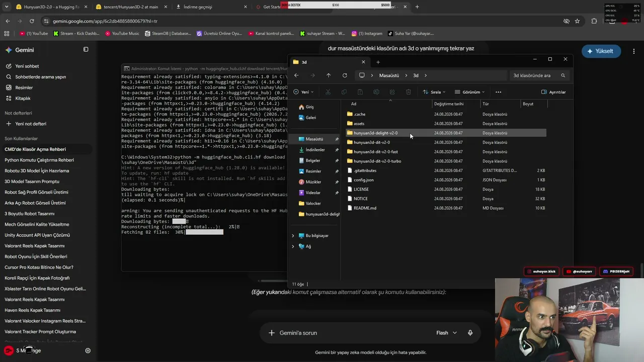Select the .gitattributes file
Viewport: 644px width, 362px height.
(446, 170)
